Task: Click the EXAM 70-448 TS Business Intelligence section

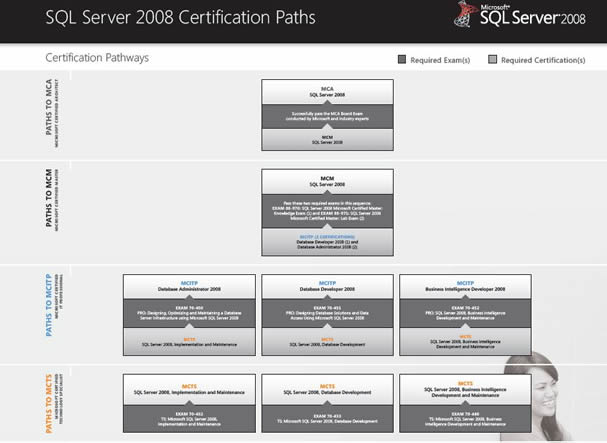Action: (x=465, y=419)
